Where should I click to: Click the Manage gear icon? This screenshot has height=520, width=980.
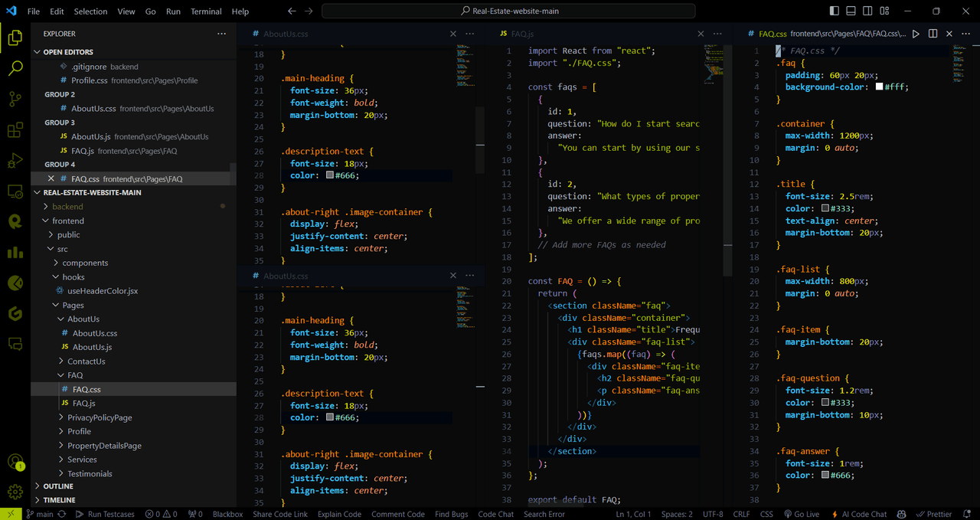[15, 492]
